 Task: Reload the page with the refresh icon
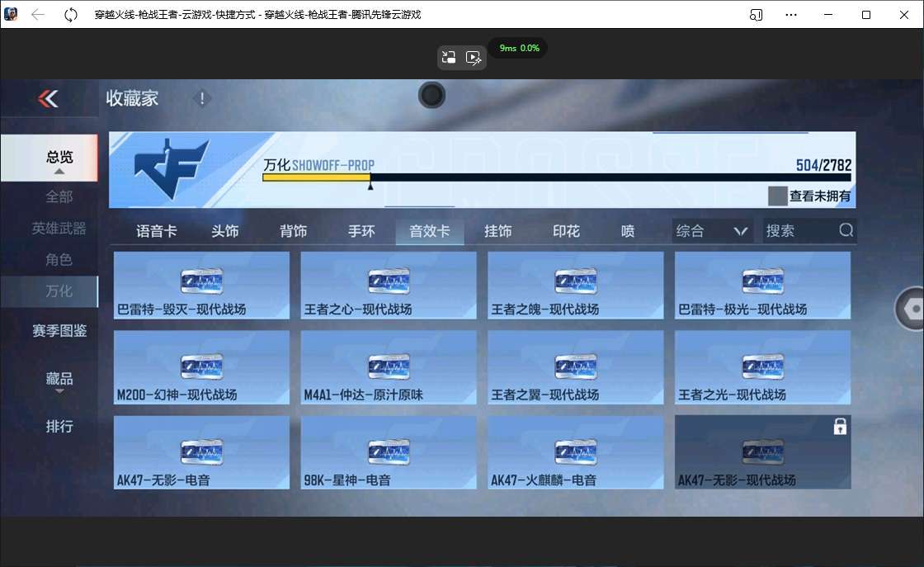[x=71, y=15]
